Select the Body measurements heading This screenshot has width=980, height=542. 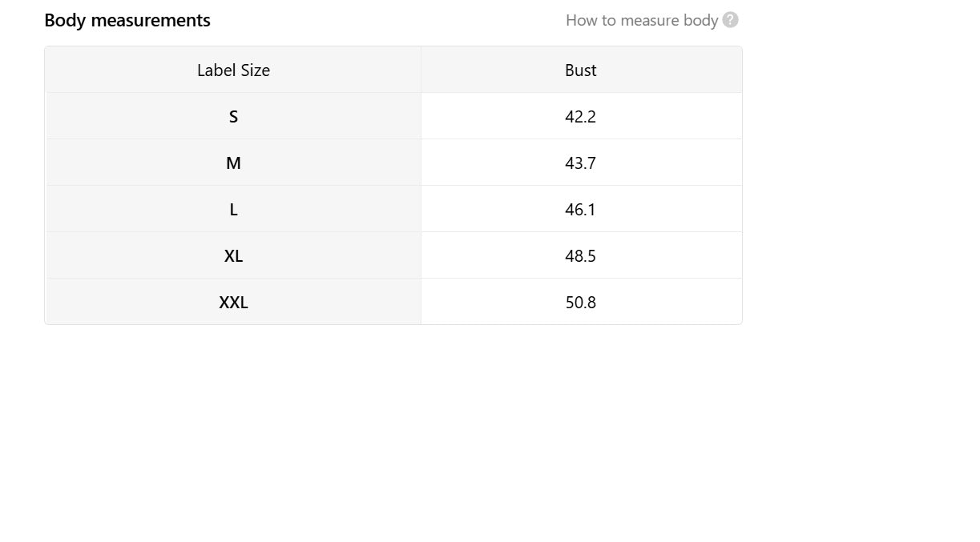click(127, 20)
